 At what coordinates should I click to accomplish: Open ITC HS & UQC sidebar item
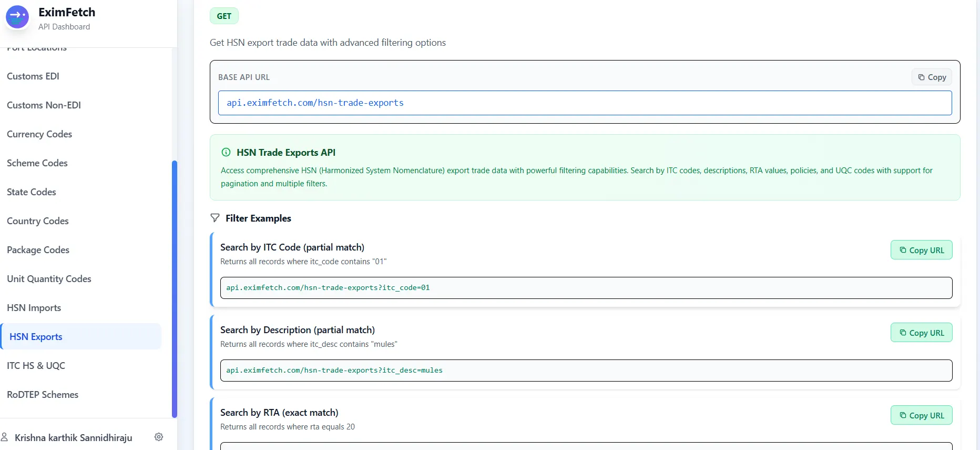[x=36, y=365]
